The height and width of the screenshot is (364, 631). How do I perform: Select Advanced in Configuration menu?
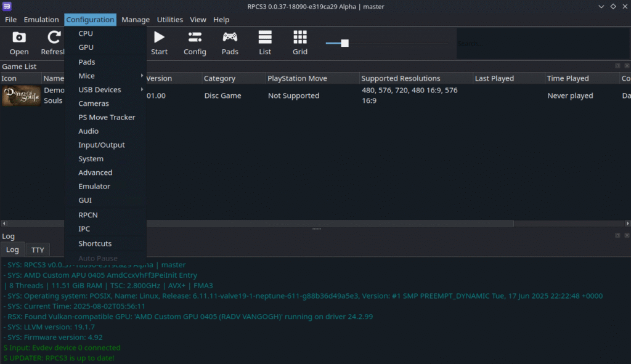tap(105, 172)
